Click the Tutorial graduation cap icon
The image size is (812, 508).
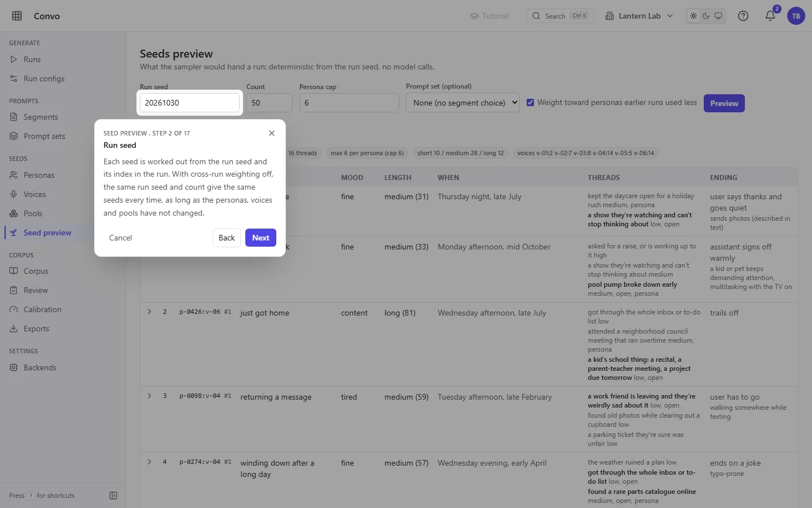(474, 16)
